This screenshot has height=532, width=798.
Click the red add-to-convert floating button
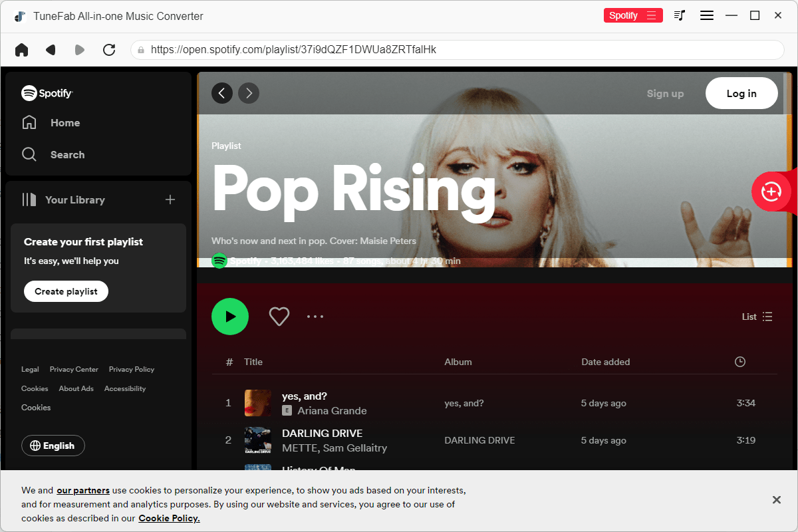click(771, 192)
